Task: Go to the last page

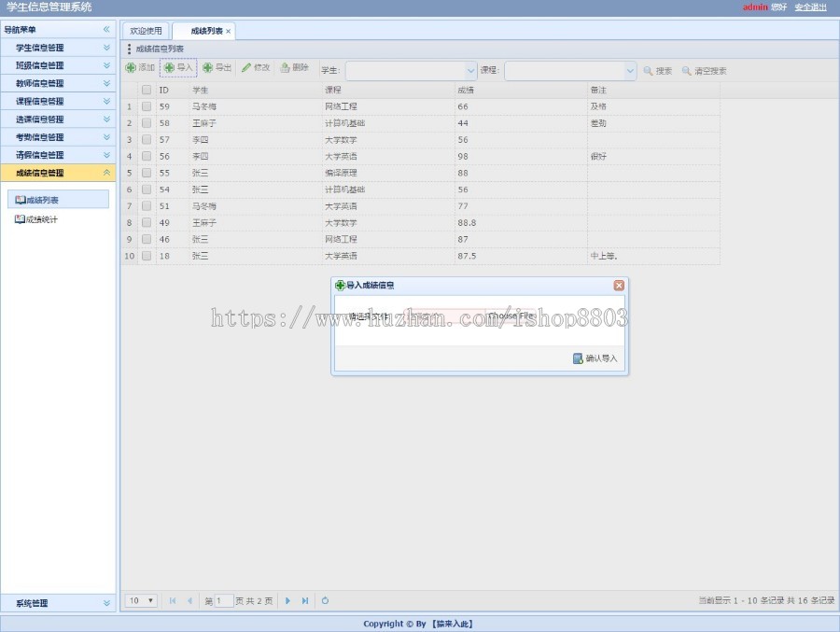Action: click(x=305, y=600)
